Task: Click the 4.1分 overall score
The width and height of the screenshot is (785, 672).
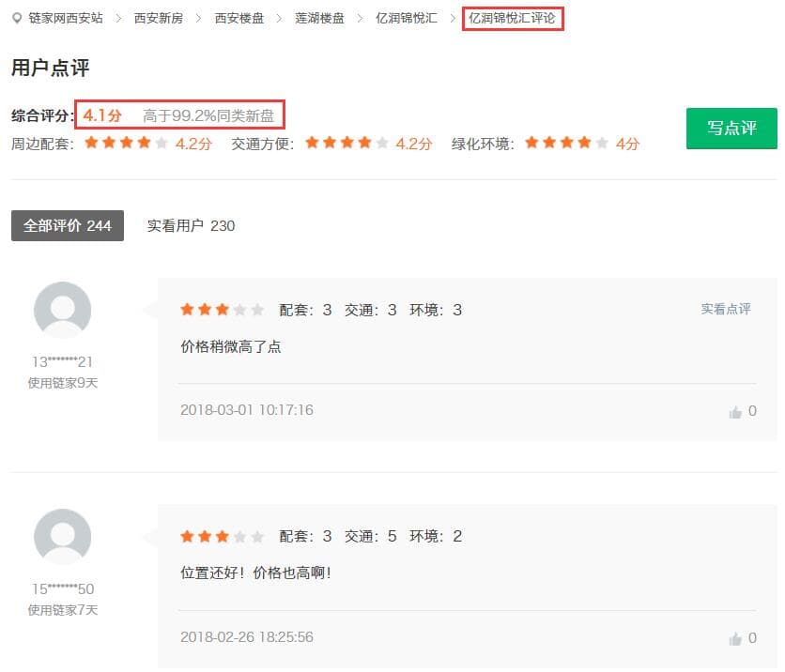Action: (102, 115)
